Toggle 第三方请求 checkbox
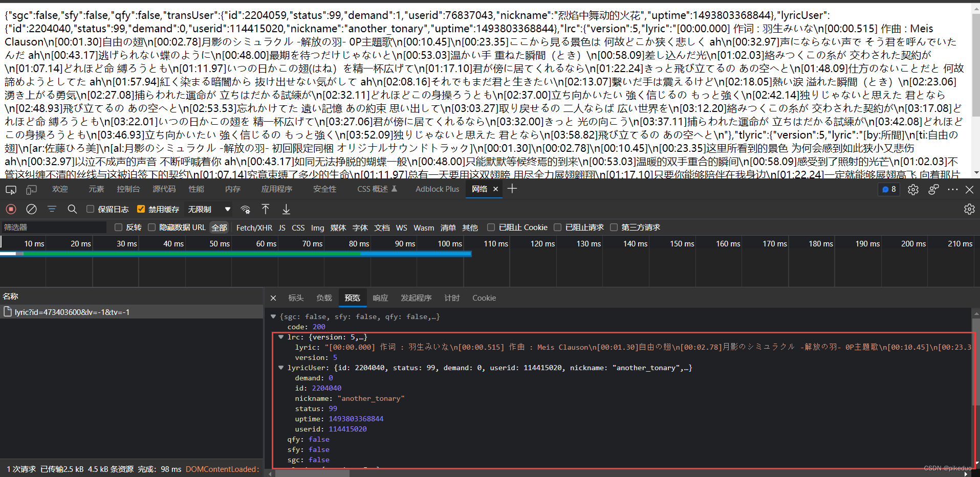 click(x=614, y=228)
